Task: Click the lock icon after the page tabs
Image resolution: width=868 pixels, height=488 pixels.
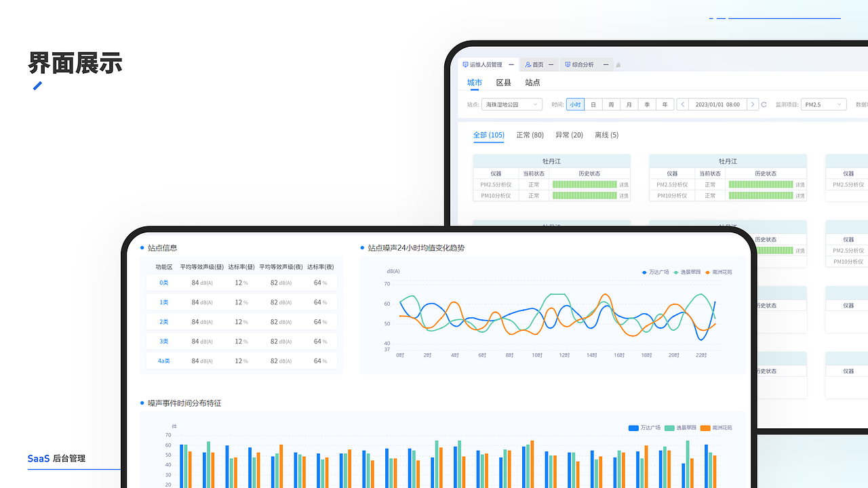Action: (618, 65)
